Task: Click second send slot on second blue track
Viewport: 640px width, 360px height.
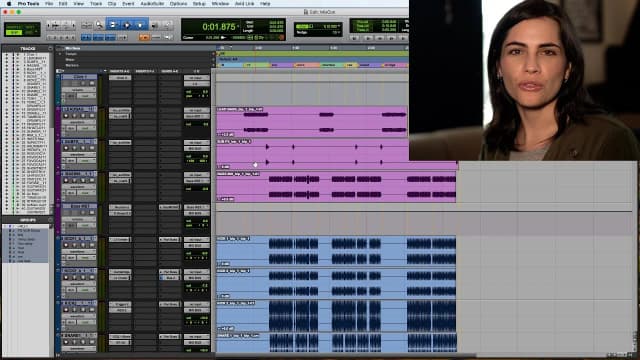Action: tap(169, 278)
